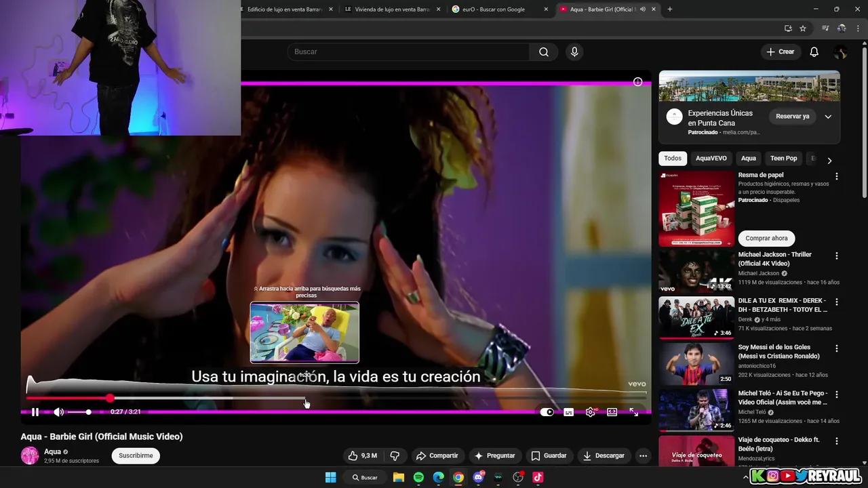Open Spotify from taskbar
Viewport: 868px width, 488px height.
[x=418, y=477]
